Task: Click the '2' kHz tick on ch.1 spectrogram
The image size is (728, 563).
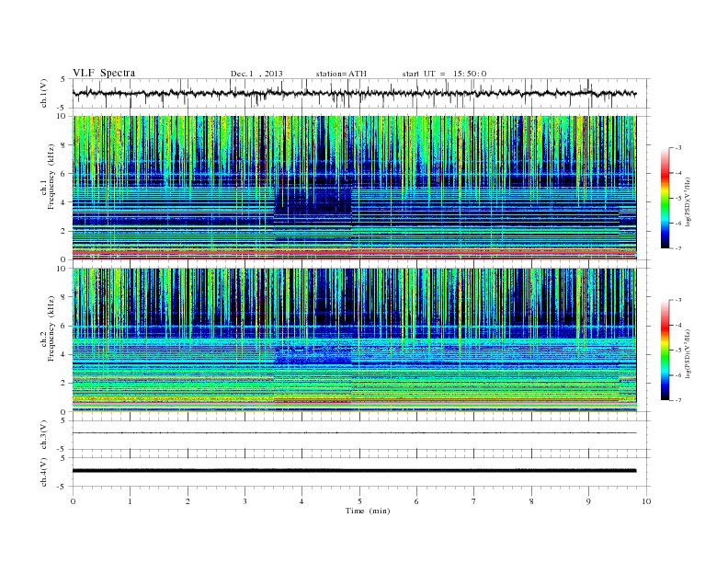Action: 63,231
